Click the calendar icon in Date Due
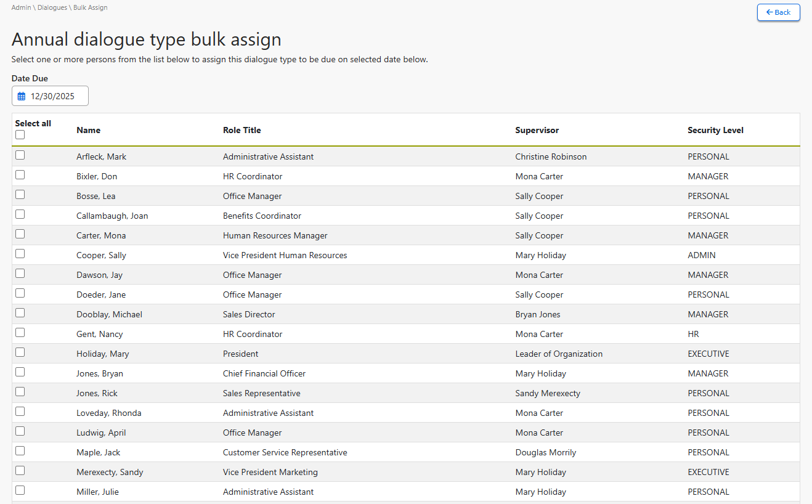 tap(22, 96)
